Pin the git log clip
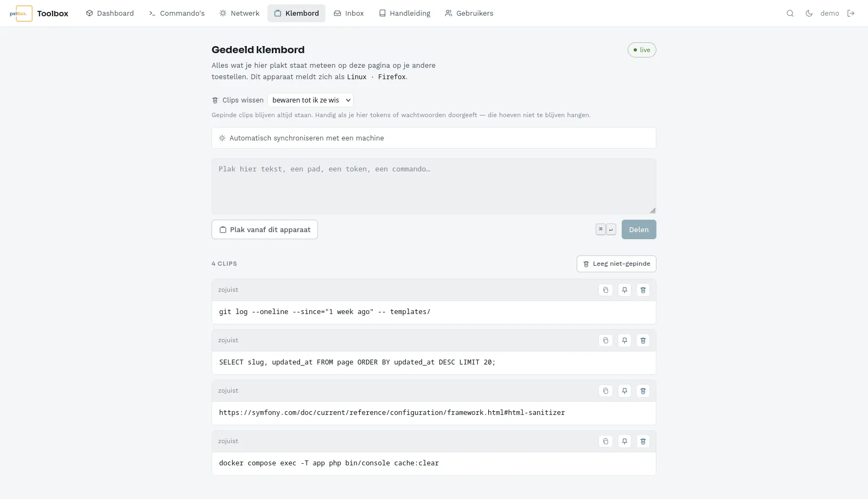The height and width of the screenshot is (499, 868). pyautogui.click(x=624, y=290)
